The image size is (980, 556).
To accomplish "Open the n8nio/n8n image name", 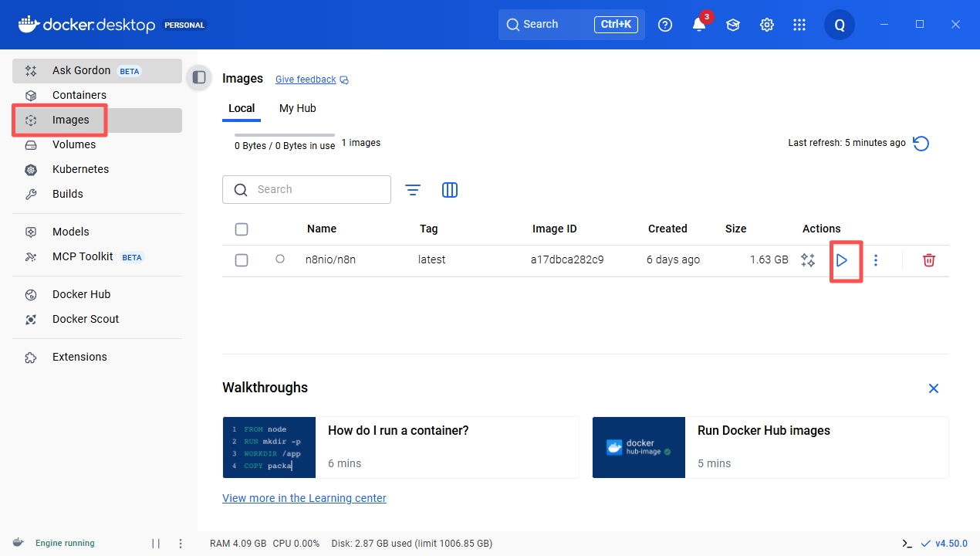I will click(330, 259).
